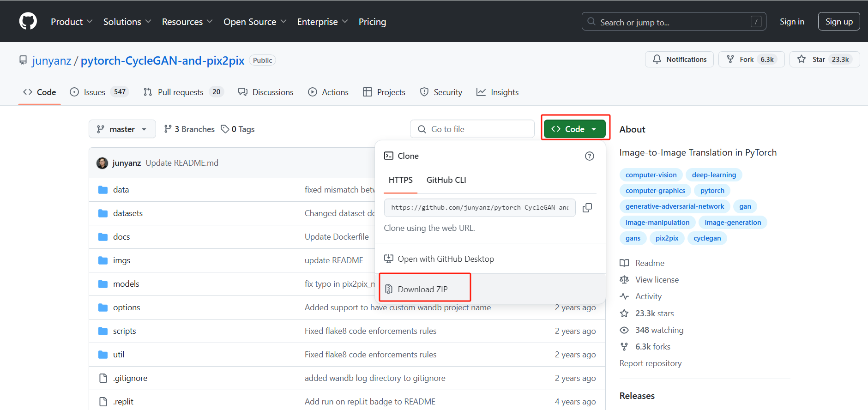Click the watching eye icon

tap(624, 330)
